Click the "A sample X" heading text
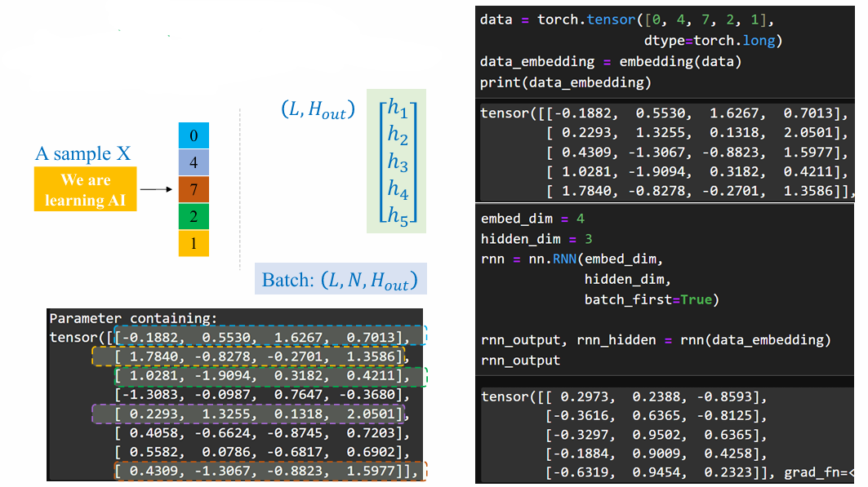Viewport: 868px width, 487px height. pyautogui.click(x=83, y=153)
